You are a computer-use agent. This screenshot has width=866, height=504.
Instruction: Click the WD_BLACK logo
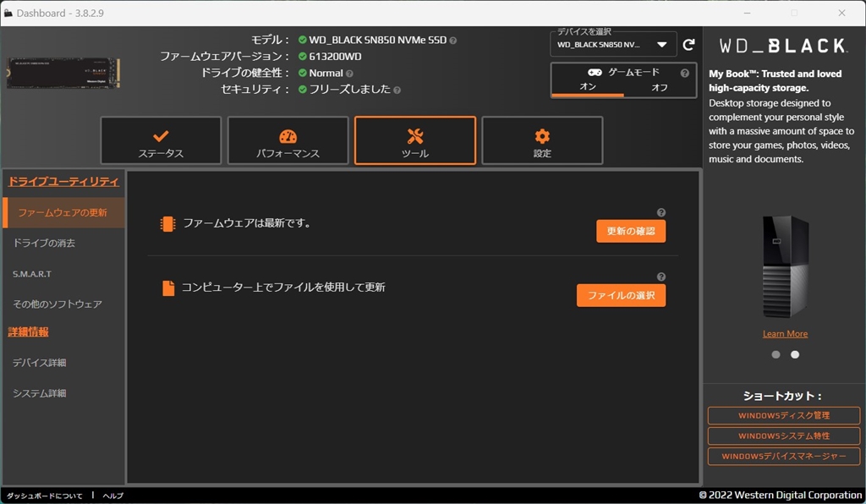click(783, 46)
